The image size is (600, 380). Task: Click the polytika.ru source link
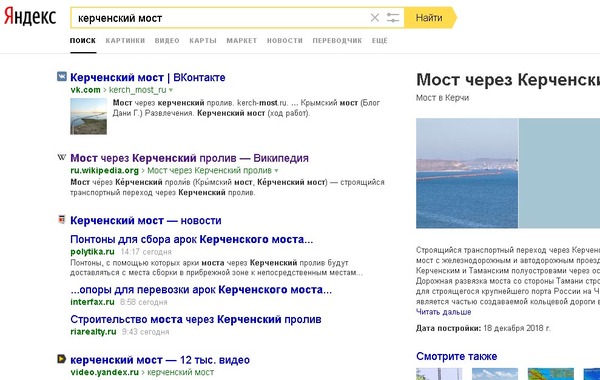tap(92, 252)
